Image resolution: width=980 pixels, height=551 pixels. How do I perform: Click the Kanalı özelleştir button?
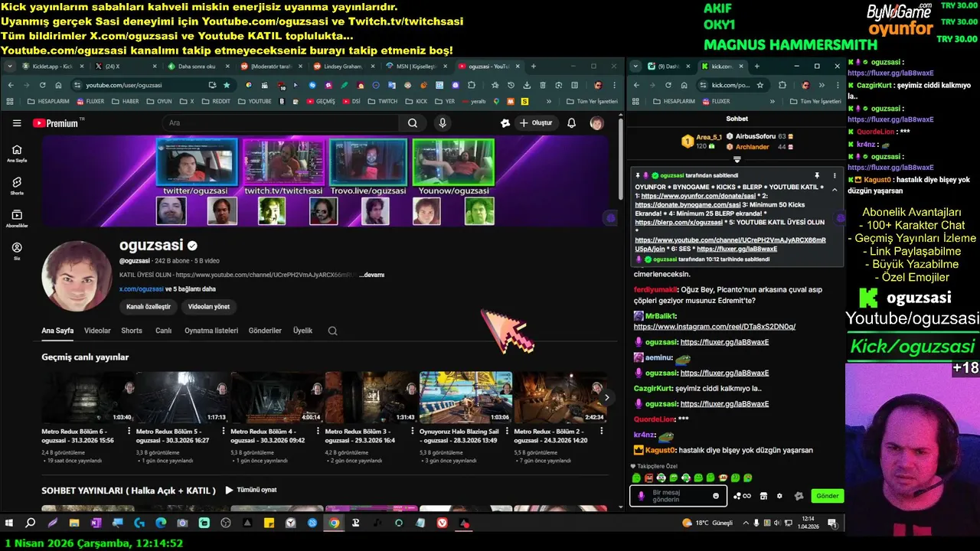click(x=149, y=306)
